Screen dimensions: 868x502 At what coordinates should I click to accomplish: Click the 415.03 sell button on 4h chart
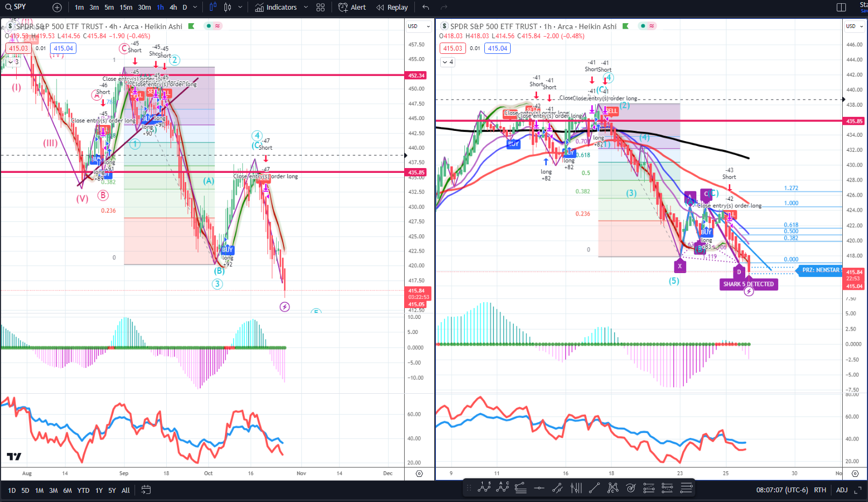(18, 48)
